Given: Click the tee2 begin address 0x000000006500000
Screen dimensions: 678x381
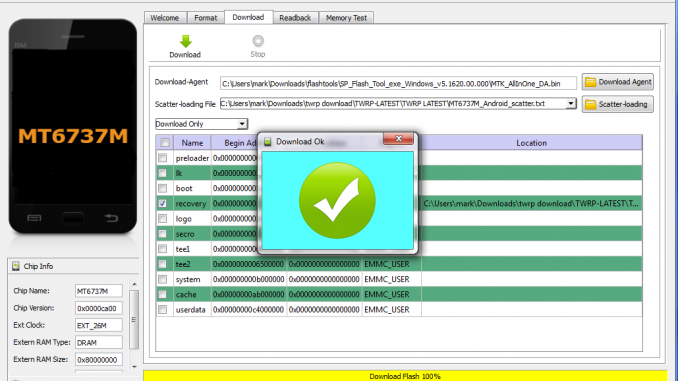Looking at the screenshot, I should pos(249,264).
